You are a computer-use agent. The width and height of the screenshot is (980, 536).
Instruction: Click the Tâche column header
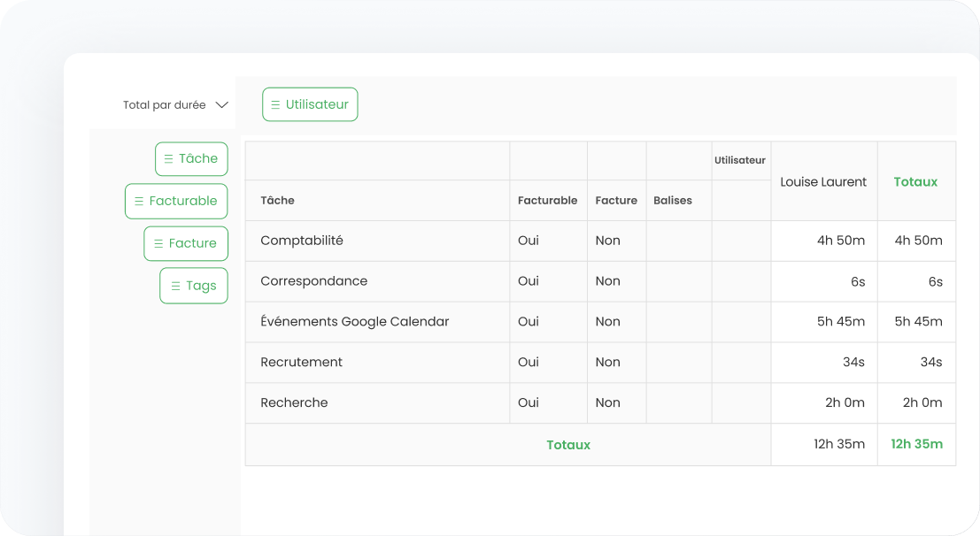point(277,201)
